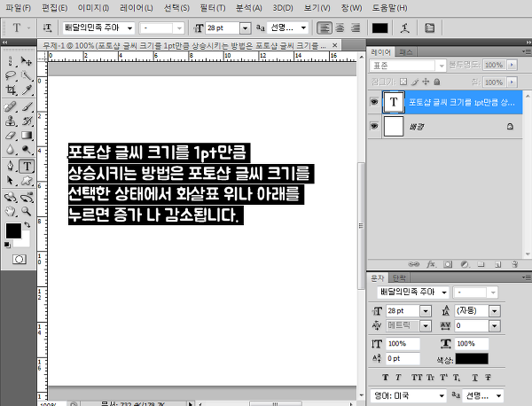Viewport: 532px width, 406px height.
Task: Create a new layer group
Action: point(481,264)
